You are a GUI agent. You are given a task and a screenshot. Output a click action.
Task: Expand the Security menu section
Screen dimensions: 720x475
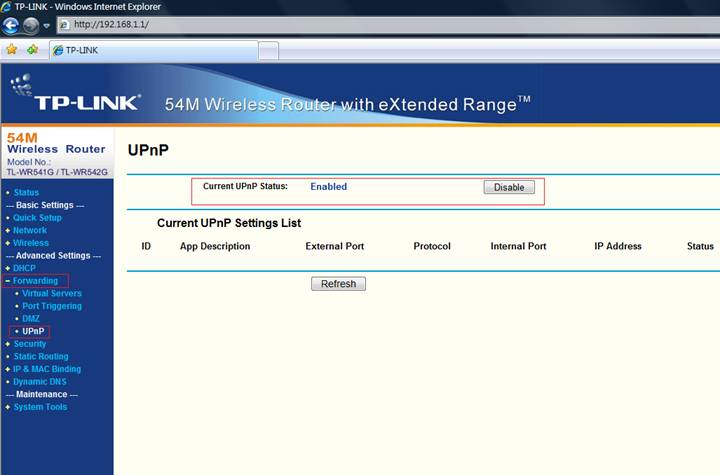29,344
